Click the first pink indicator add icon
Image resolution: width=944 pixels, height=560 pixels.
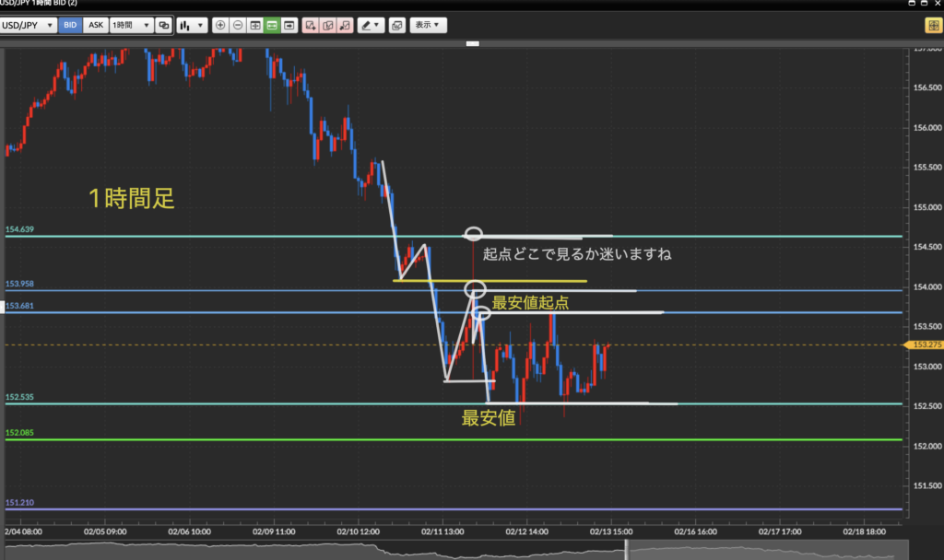(x=311, y=26)
